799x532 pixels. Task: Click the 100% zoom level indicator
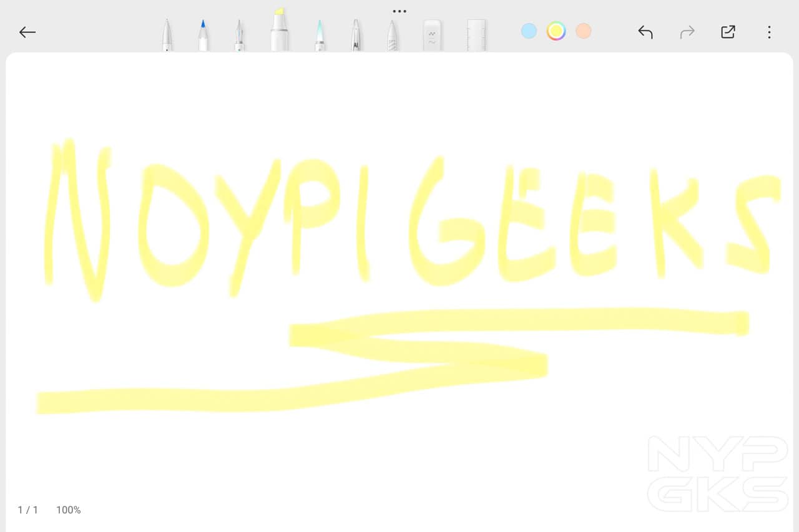tap(69, 510)
